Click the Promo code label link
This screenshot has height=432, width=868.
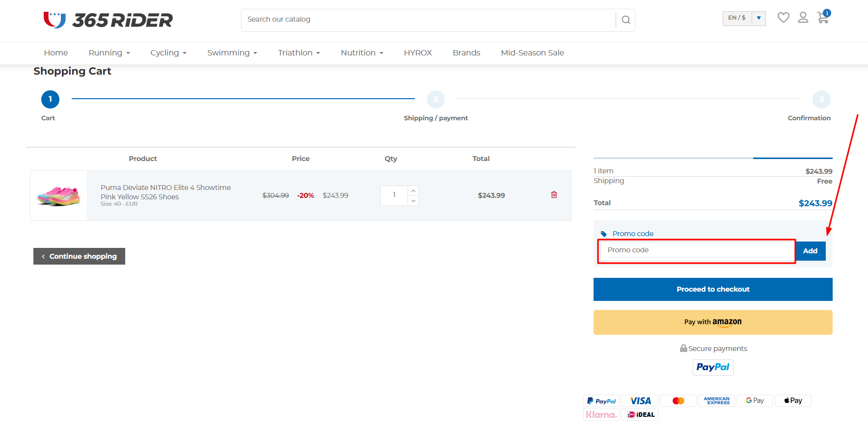(x=633, y=234)
